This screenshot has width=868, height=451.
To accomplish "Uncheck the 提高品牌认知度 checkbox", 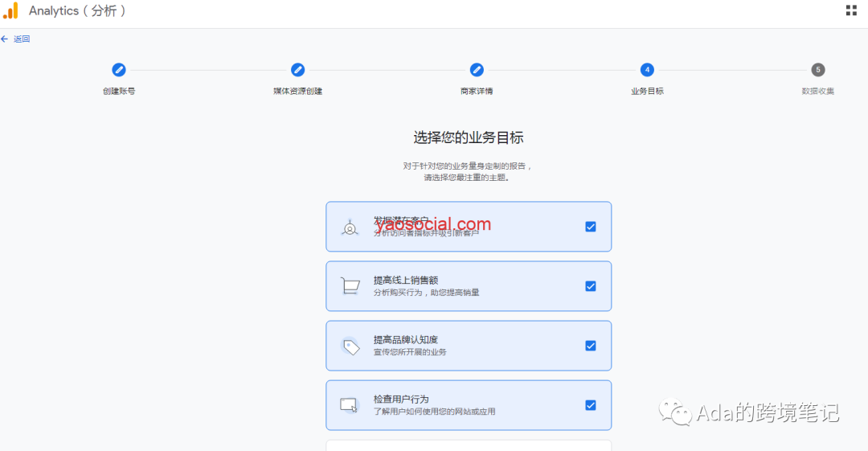I will pyautogui.click(x=591, y=346).
